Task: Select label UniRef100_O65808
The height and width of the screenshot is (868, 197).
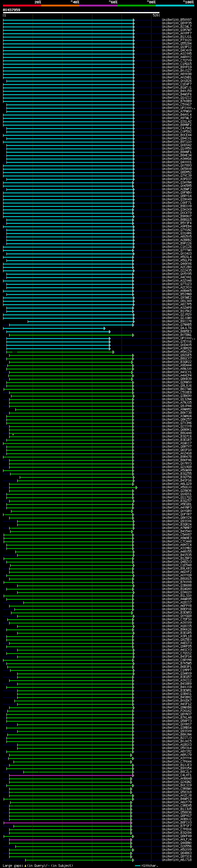Action: click(x=177, y=169)
